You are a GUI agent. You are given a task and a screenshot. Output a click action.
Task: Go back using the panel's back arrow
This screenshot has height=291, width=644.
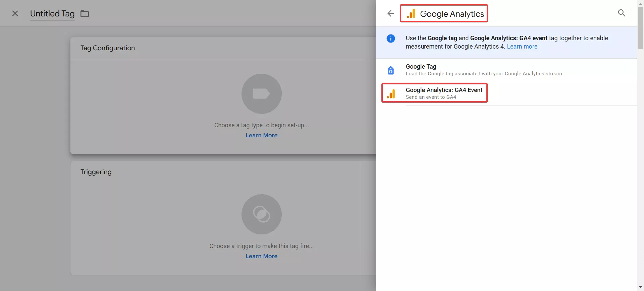pyautogui.click(x=391, y=13)
